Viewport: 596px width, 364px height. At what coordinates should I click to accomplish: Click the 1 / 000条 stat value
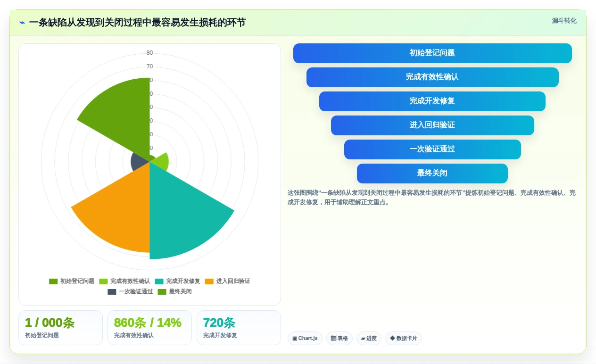coord(50,323)
